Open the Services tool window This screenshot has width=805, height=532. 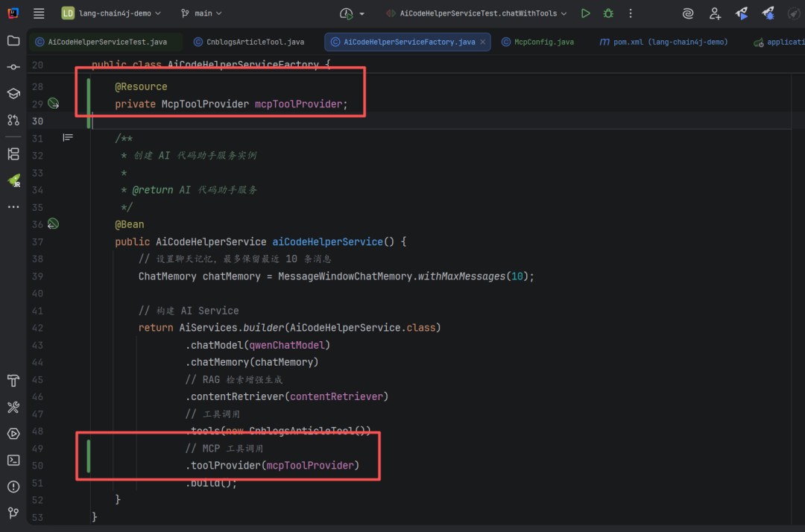[x=13, y=434]
